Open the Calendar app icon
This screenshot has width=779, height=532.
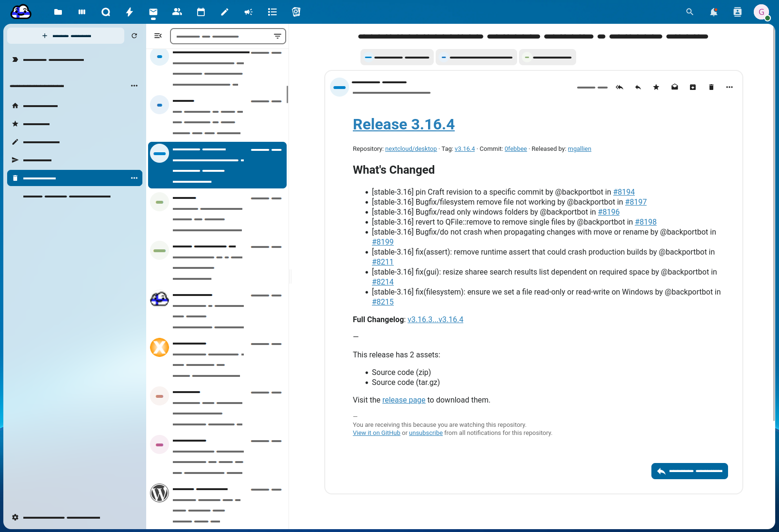pos(201,12)
